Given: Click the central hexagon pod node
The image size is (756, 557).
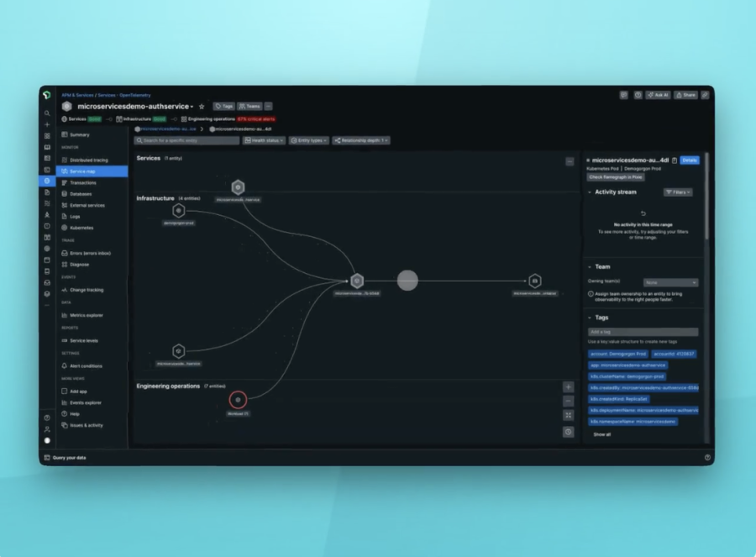Looking at the screenshot, I should tap(357, 281).
